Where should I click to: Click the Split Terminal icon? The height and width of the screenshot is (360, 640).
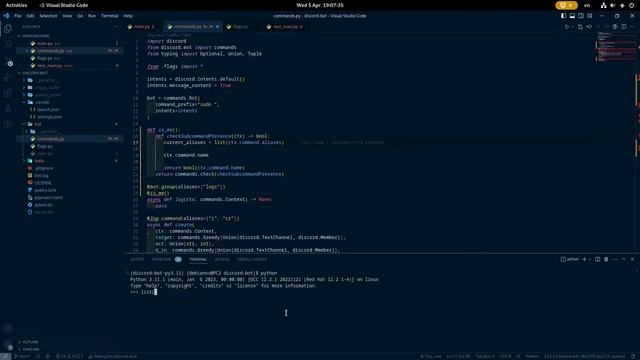pyautogui.click(x=598, y=259)
